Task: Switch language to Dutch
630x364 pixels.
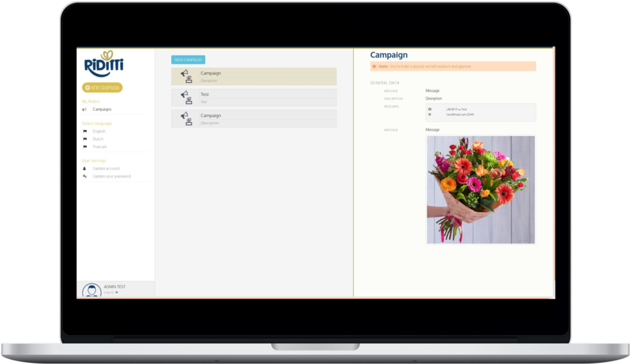Action: [98, 139]
